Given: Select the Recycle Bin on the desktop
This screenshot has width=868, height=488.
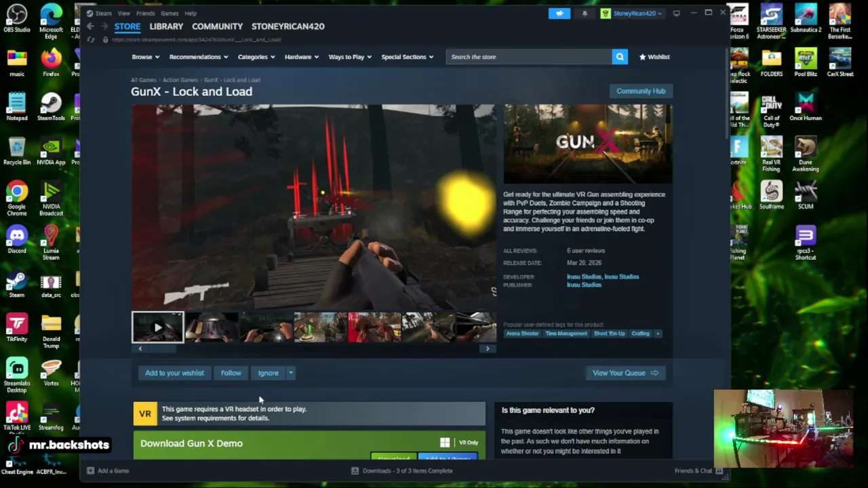Looking at the screenshot, I should (x=17, y=150).
